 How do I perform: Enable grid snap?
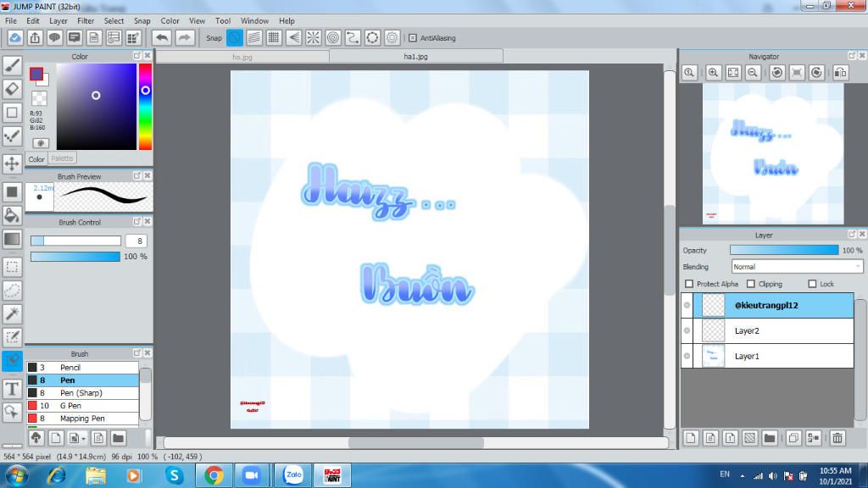tap(274, 37)
